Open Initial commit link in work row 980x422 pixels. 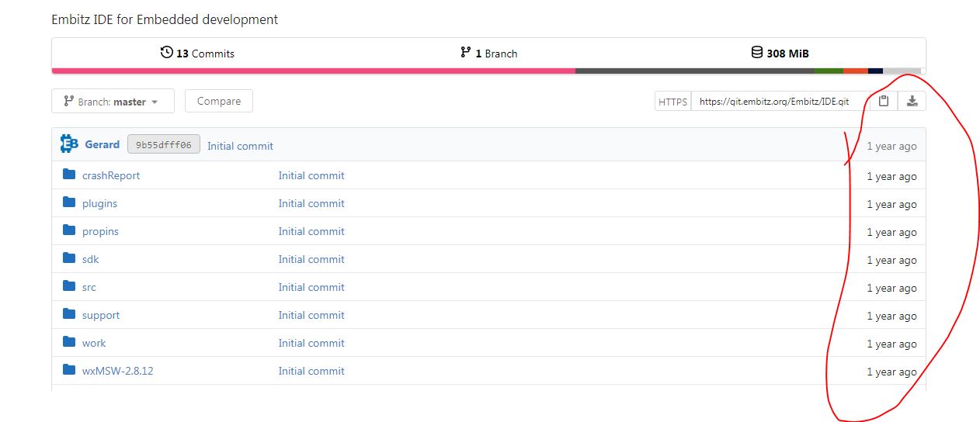coord(311,343)
